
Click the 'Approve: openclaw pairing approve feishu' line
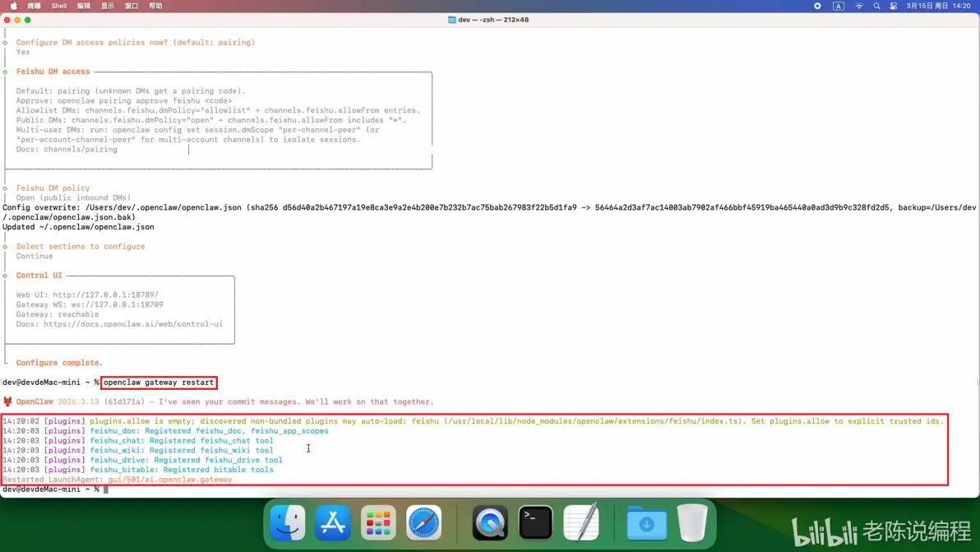pyautogui.click(x=124, y=100)
